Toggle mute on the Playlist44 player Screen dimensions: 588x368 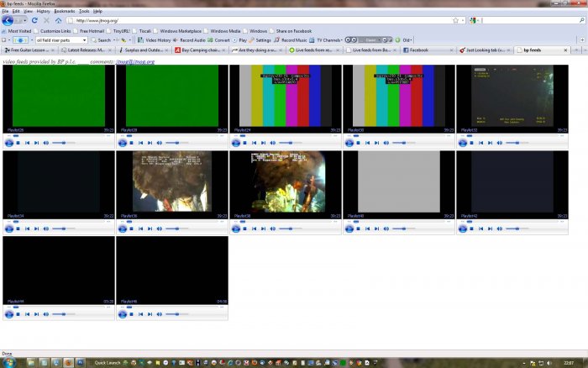[x=48, y=314]
